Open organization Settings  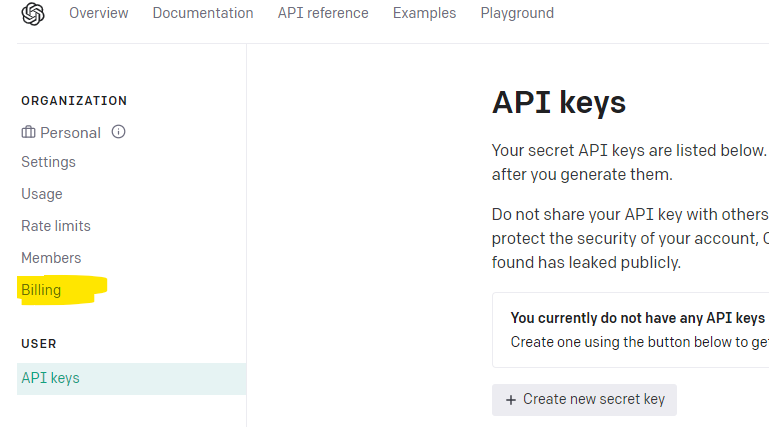[48, 162]
